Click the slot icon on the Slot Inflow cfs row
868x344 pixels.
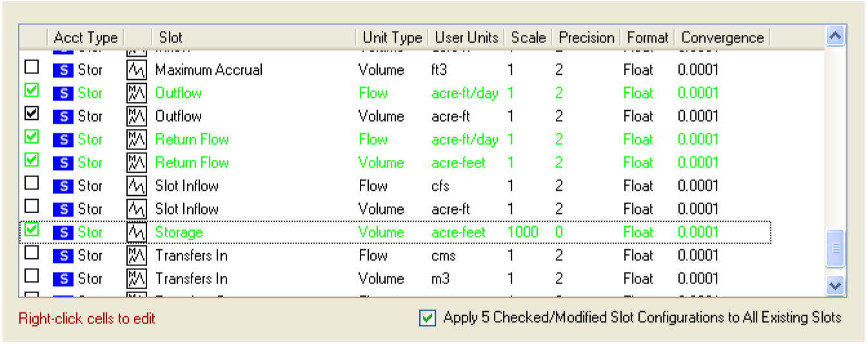point(135,186)
